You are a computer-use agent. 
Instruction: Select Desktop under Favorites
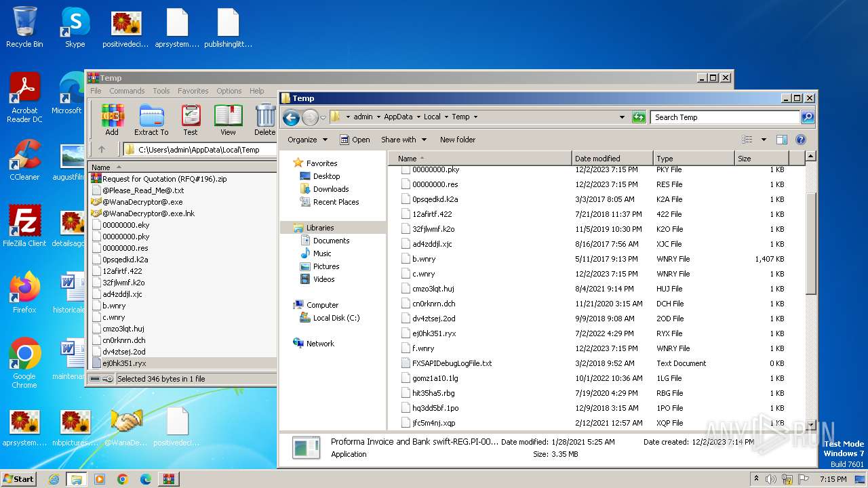click(326, 176)
